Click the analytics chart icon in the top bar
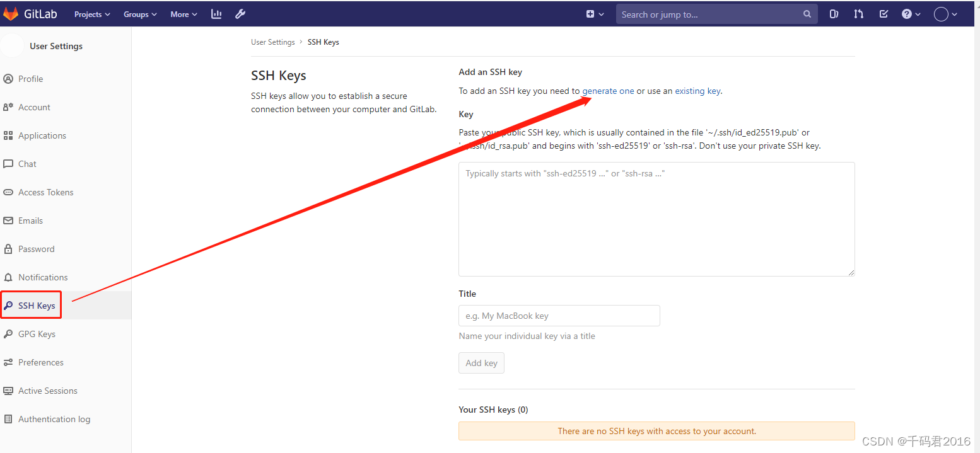This screenshot has width=980, height=453. pyautogui.click(x=216, y=13)
